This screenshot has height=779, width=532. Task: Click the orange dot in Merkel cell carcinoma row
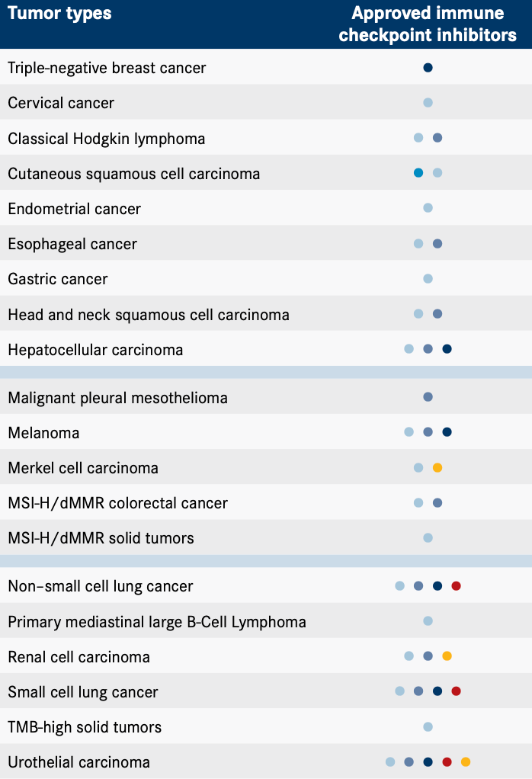[x=437, y=467]
